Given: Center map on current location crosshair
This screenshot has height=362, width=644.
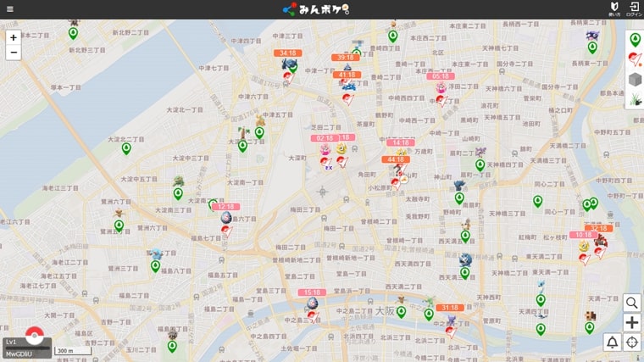Looking at the screenshot, I should 631,342.
